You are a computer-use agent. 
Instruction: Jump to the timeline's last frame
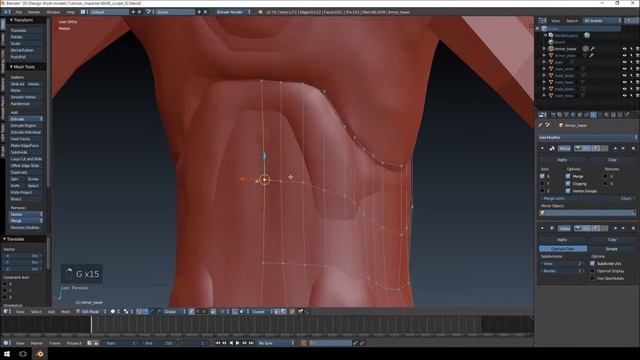pos(251,343)
